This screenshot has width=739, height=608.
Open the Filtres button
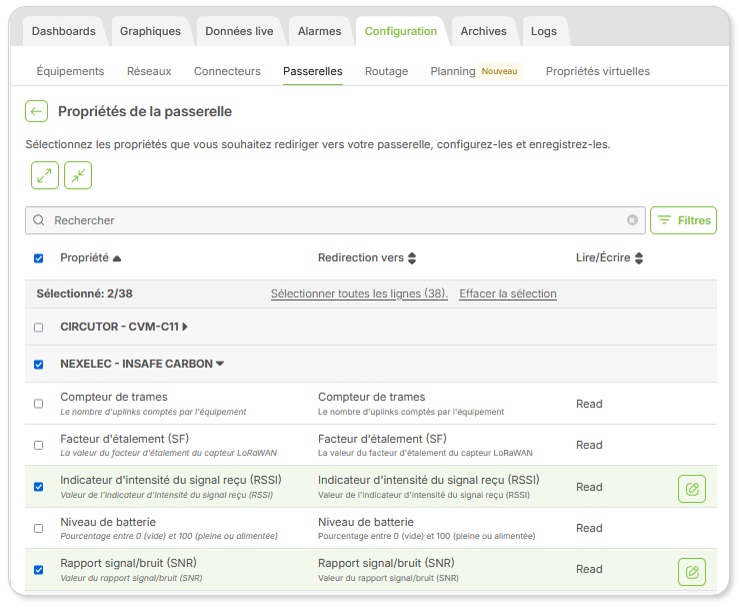click(x=683, y=220)
